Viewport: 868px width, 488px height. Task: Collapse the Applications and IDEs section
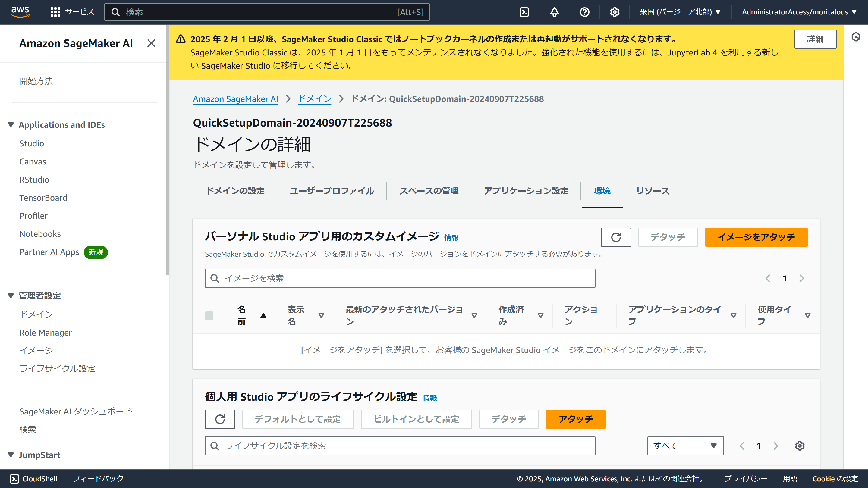[11, 125]
